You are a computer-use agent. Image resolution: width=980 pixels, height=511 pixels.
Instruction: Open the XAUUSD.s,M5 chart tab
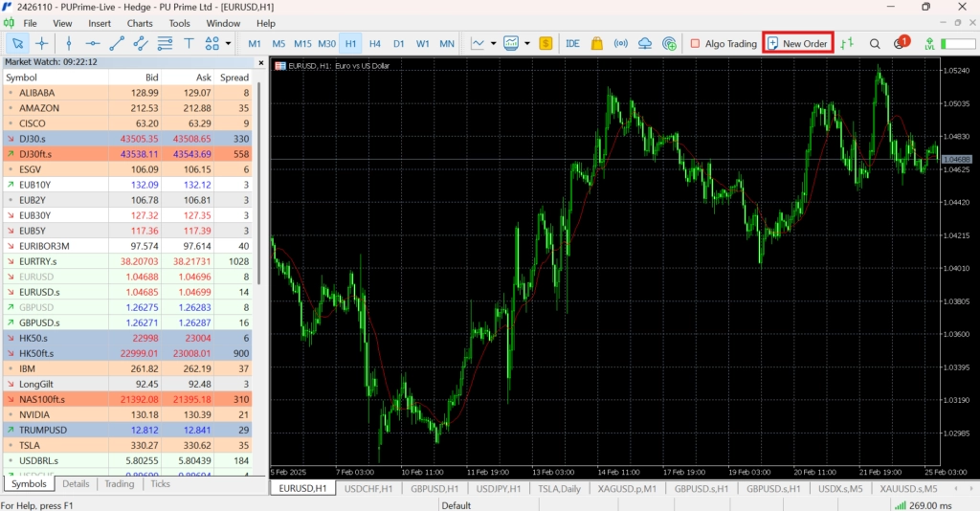click(908, 488)
